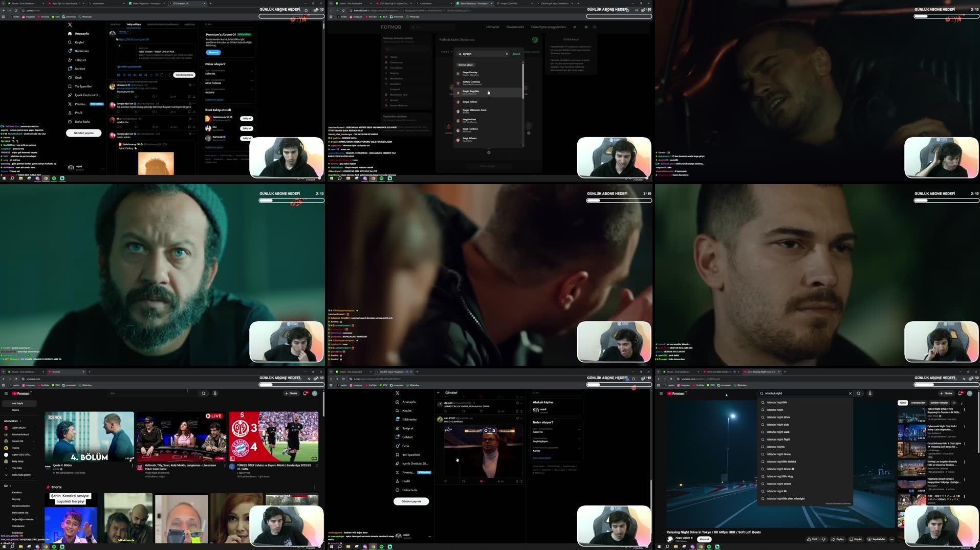
Task: Open the KICK bookmark in the X home feed window
Action: coord(55,17)
